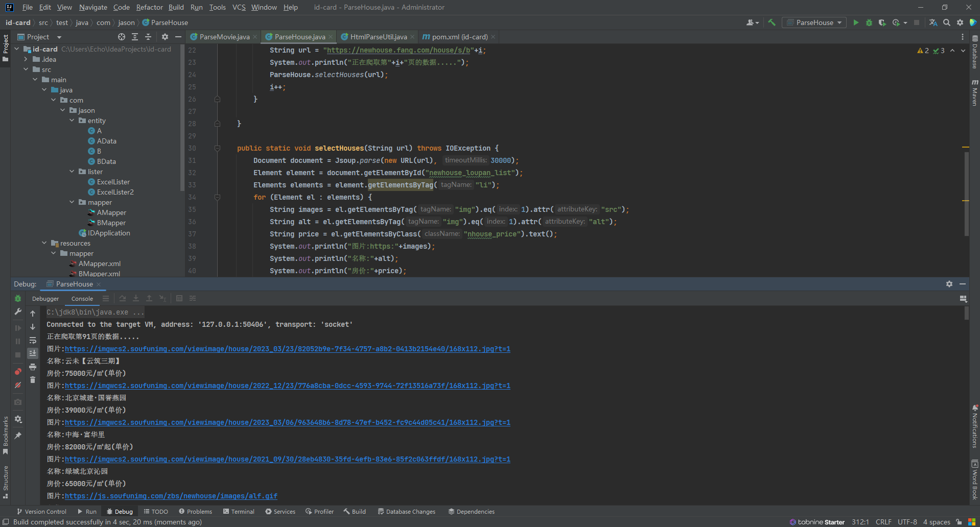Start debugging with the top toolbar bug icon
The height and width of the screenshot is (527, 980).
tap(869, 22)
